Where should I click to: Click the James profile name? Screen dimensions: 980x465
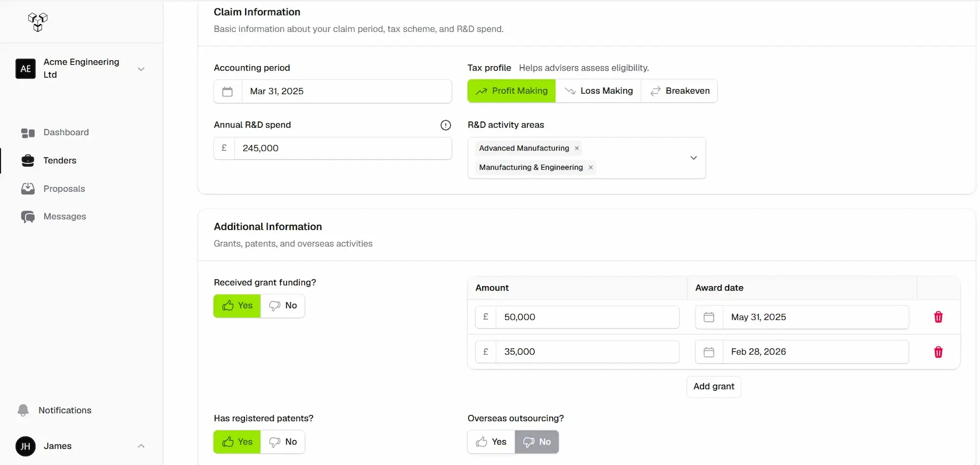(x=57, y=446)
